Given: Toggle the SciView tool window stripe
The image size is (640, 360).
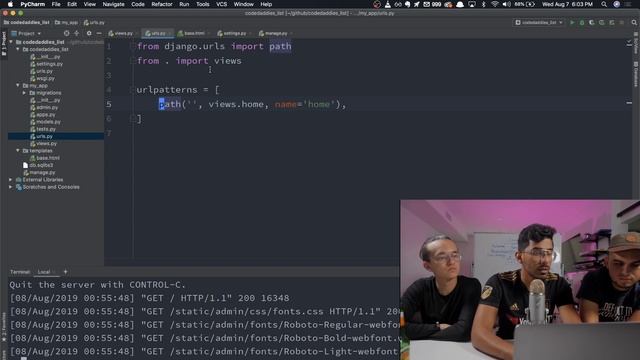Looking at the screenshot, I should click(x=636, y=43).
